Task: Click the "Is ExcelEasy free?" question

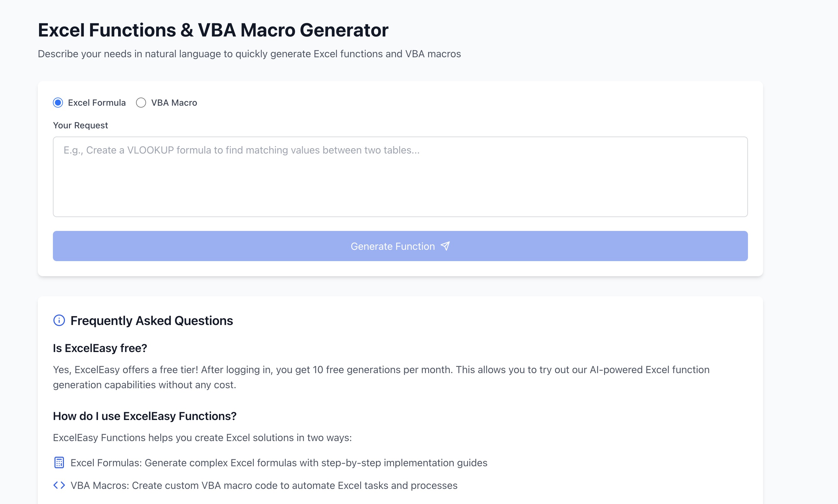Action: click(x=100, y=348)
